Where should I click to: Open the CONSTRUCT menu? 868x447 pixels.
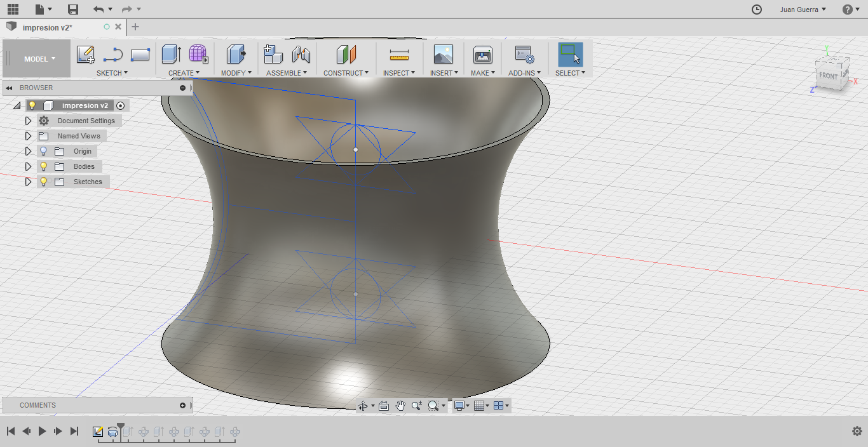(x=346, y=73)
